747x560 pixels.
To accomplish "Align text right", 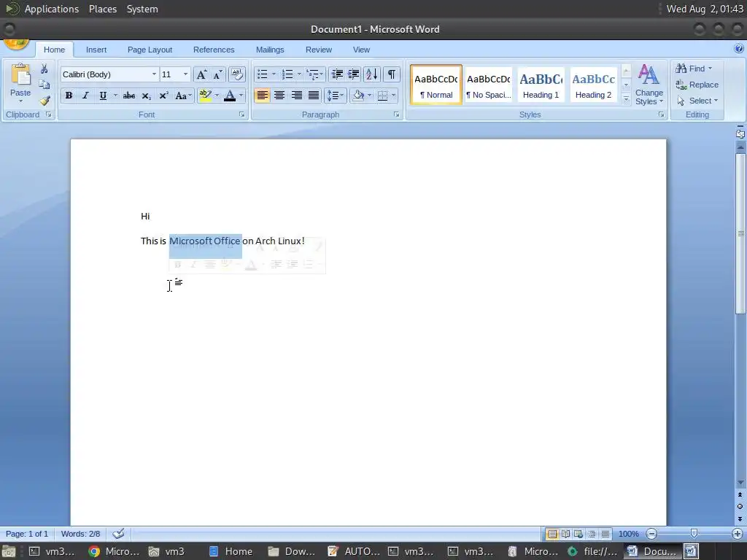I will [x=296, y=96].
